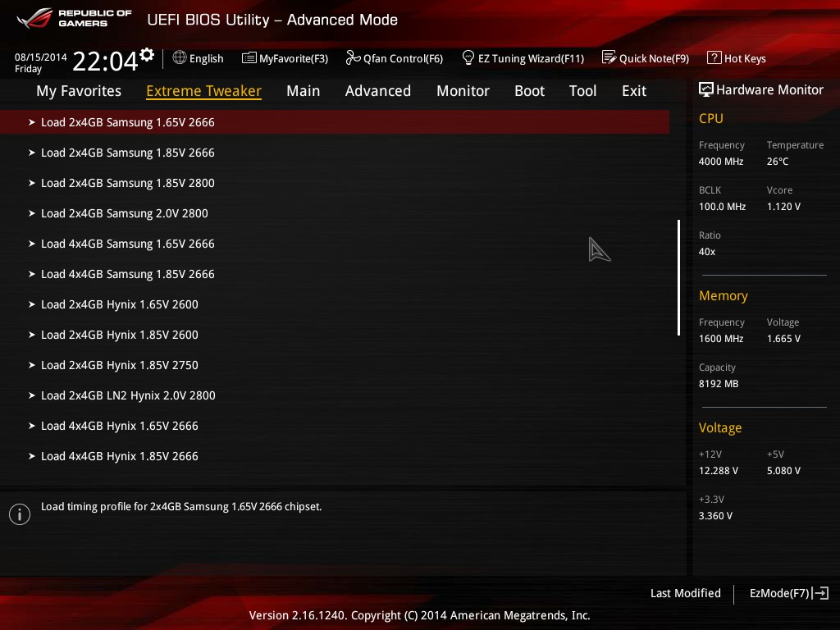Viewport: 840px width, 630px height.
Task: Click the 08/15/2014 date
Action: point(41,57)
